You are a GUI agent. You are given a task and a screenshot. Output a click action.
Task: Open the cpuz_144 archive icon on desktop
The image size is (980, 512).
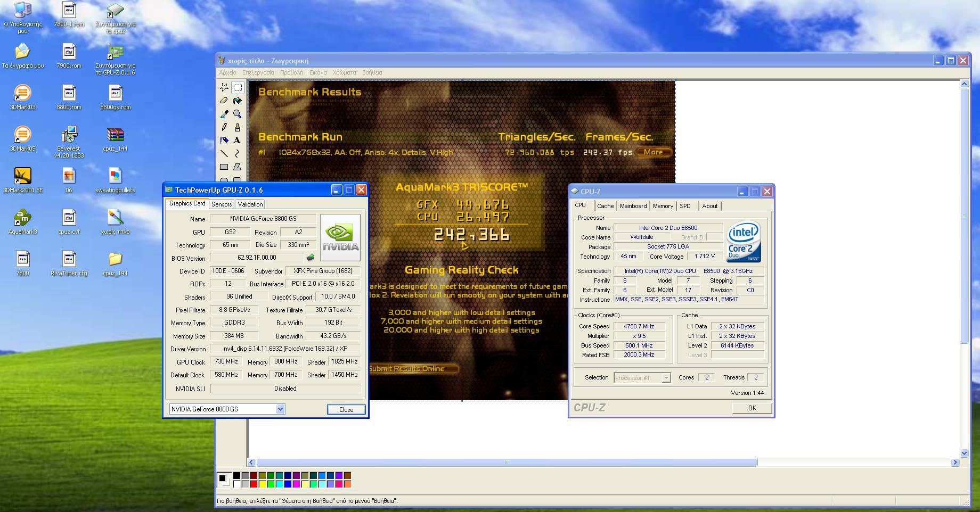point(115,139)
